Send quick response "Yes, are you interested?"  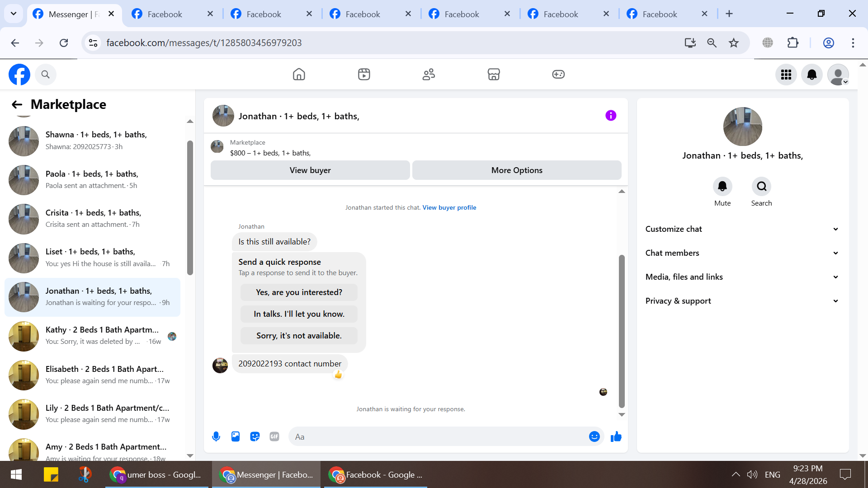point(299,292)
